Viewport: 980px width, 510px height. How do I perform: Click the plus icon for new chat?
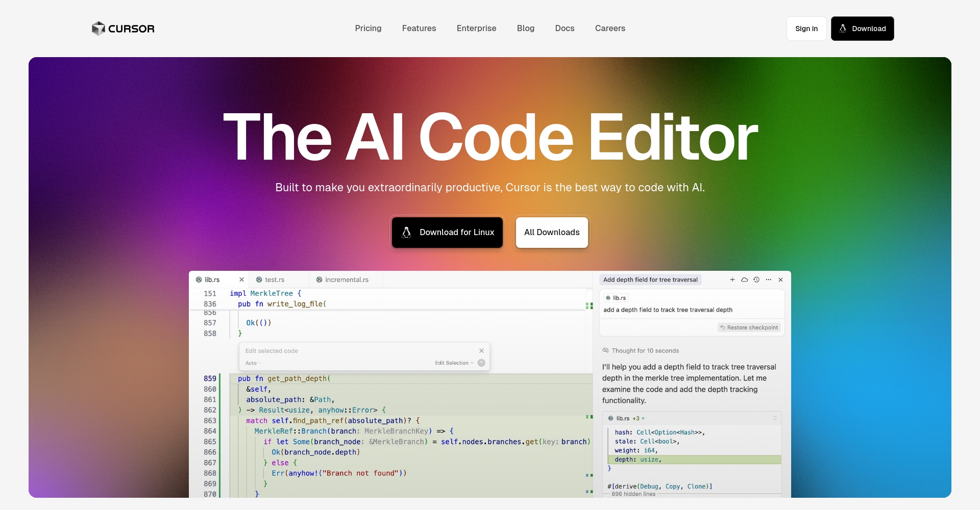[x=732, y=279]
